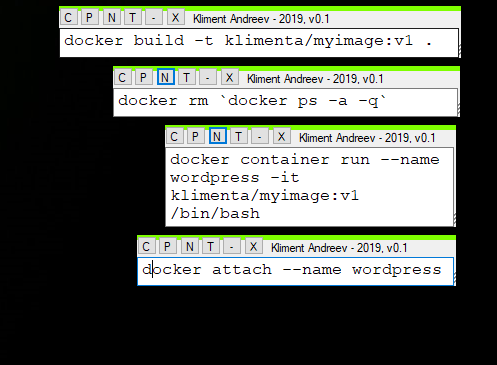This screenshot has height=365, width=497.
Task: Click highlighted N button in container run note
Action: 218,136
